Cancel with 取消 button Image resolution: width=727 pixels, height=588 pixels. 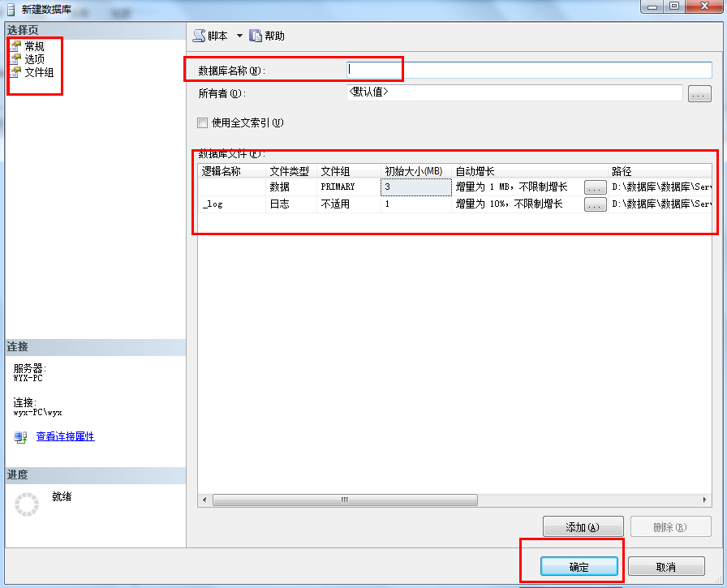coord(666,567)
